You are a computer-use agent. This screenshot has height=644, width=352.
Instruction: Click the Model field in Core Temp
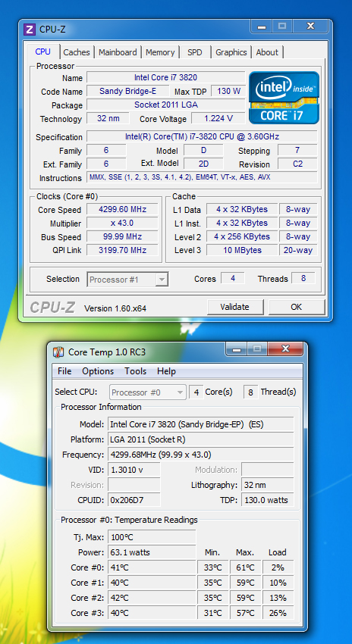click(201, 424)
